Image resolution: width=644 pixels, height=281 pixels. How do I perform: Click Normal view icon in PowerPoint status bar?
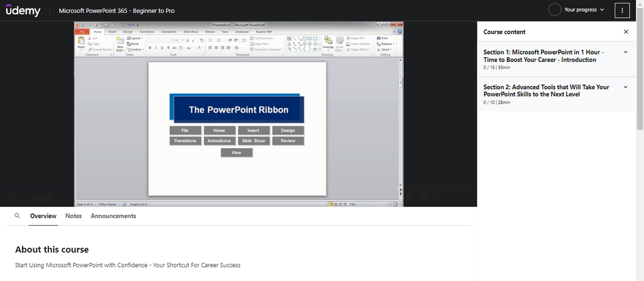pos(331,204)
